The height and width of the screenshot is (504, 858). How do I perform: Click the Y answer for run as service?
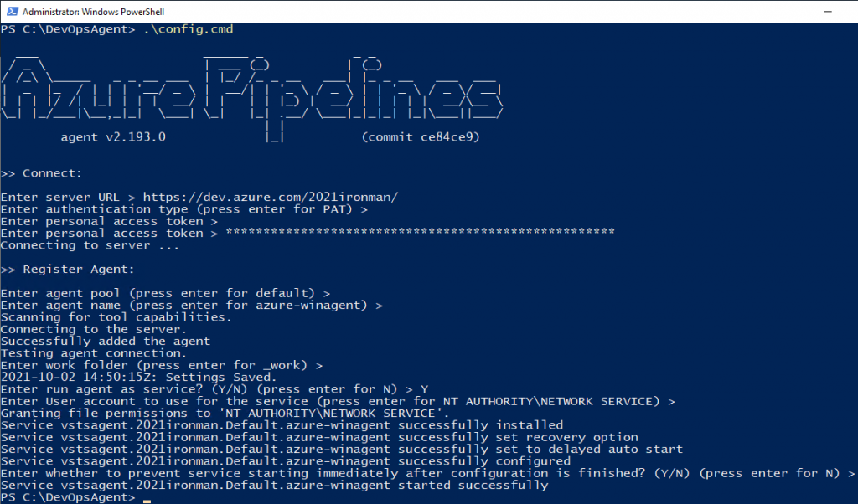[424, 389]
